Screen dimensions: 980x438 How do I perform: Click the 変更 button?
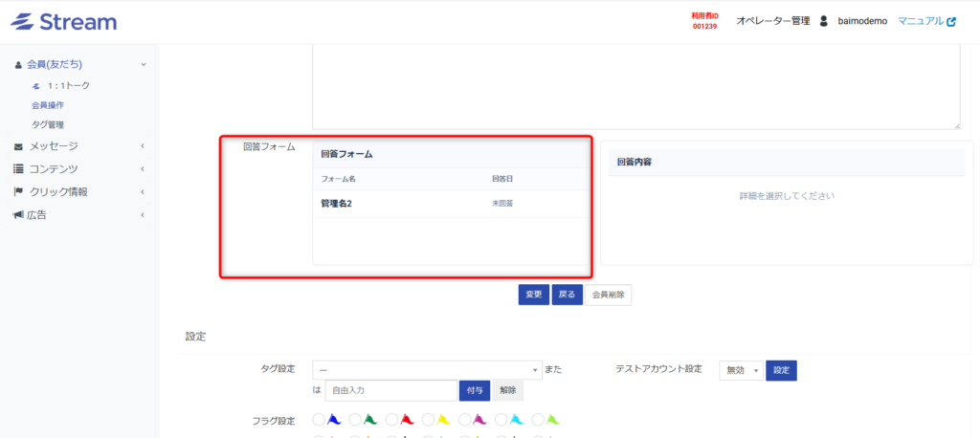(533, 295)
